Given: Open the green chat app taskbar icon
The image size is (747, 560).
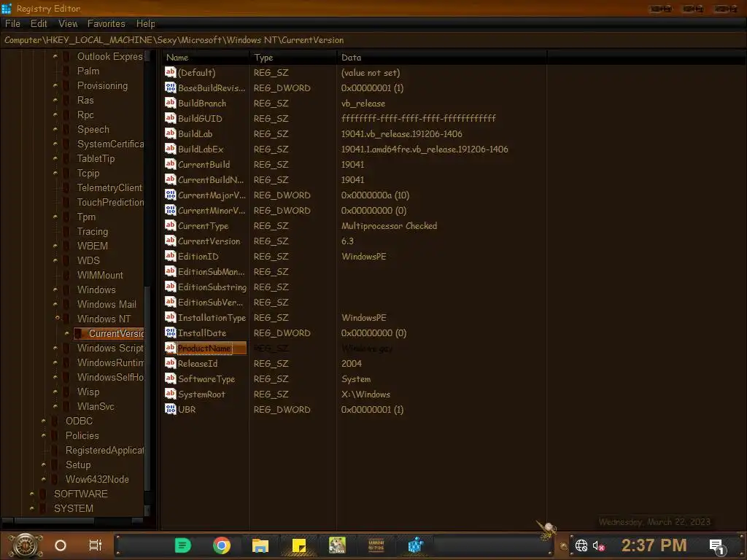Looking at the screenshot, I should pos(182,545).
